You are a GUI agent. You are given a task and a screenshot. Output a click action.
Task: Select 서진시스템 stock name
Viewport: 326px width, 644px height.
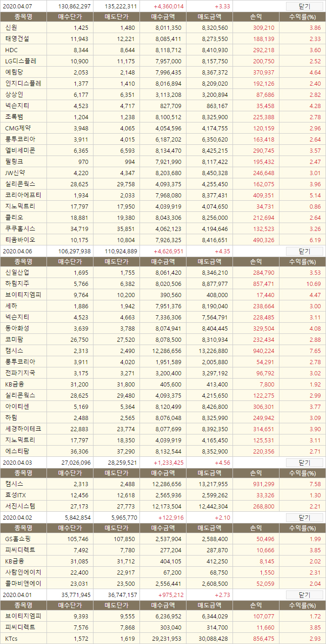coord(20,506)
